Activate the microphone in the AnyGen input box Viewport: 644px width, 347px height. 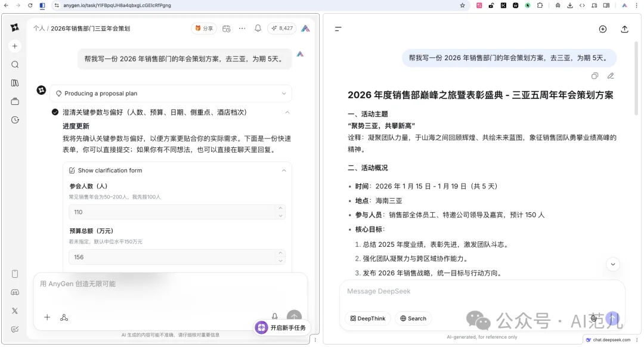click(x=274, y=317)
